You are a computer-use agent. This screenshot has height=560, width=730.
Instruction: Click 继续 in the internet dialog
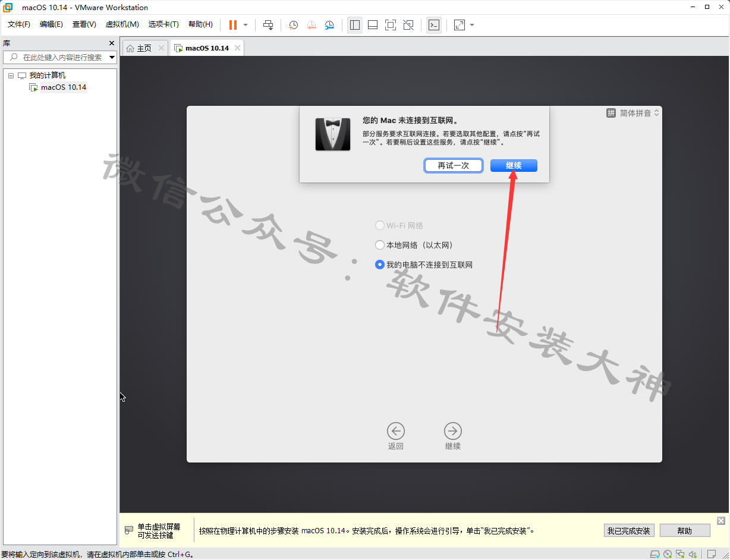tap(514, 165)
